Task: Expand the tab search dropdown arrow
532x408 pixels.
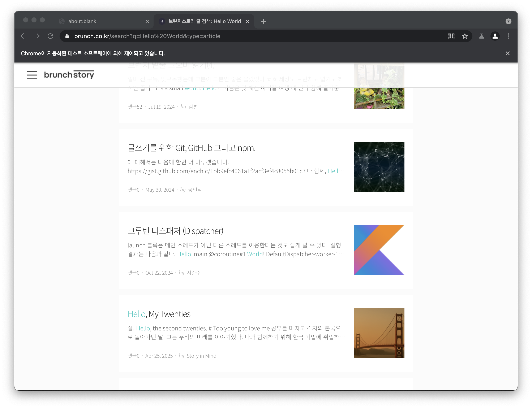Action: point(508,21)
